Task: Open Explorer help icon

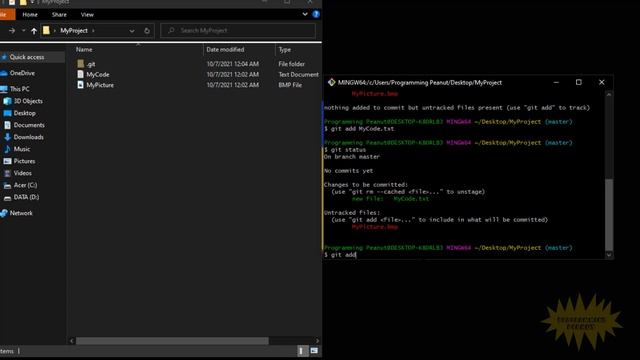Action: (x=316, y=14)
